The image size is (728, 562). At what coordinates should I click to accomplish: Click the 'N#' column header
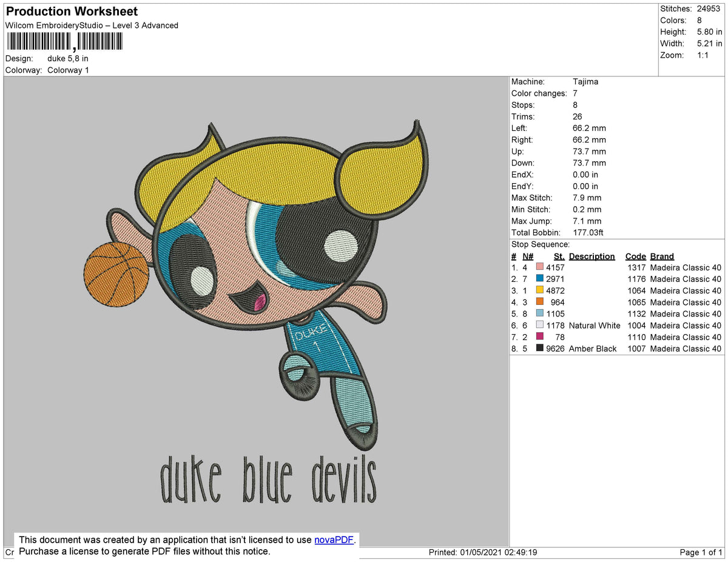point(528,256)
